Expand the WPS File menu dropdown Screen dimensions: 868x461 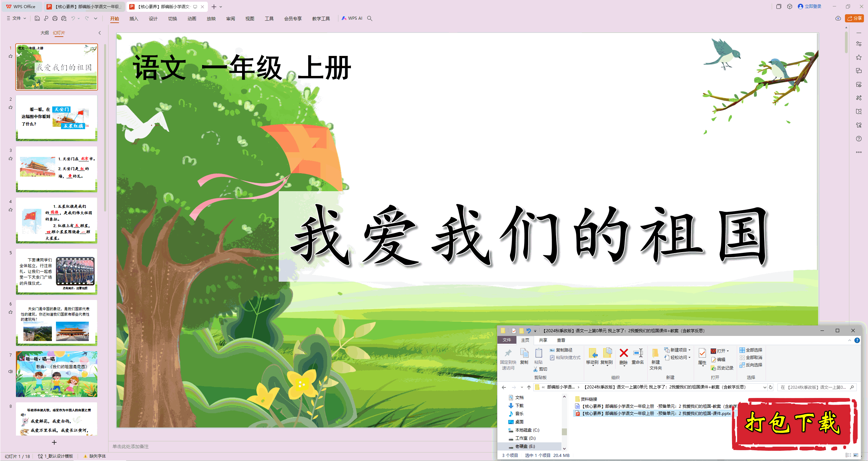pos(16,18)
